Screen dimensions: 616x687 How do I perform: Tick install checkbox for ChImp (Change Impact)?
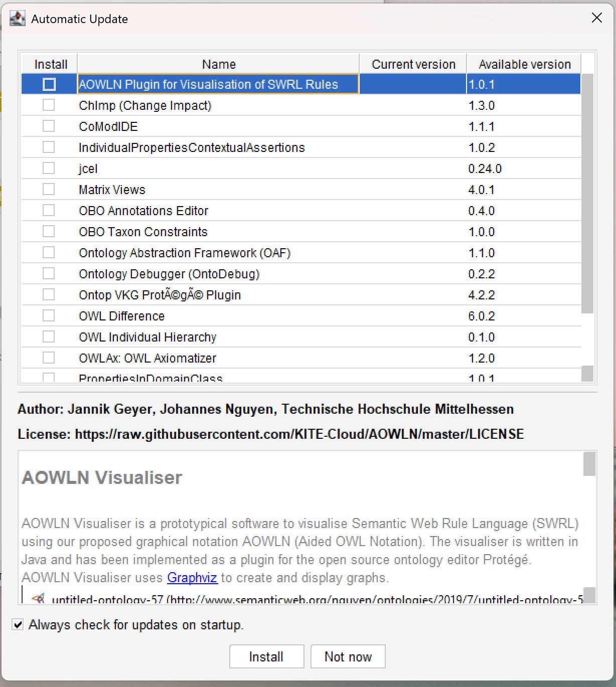(x=49, y=105)
